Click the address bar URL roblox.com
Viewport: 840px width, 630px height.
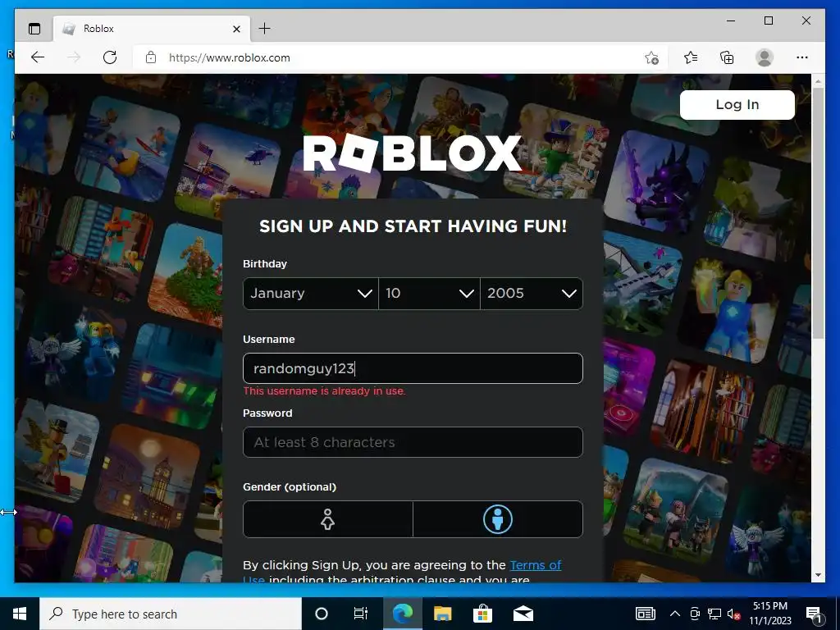pos(230,58)
